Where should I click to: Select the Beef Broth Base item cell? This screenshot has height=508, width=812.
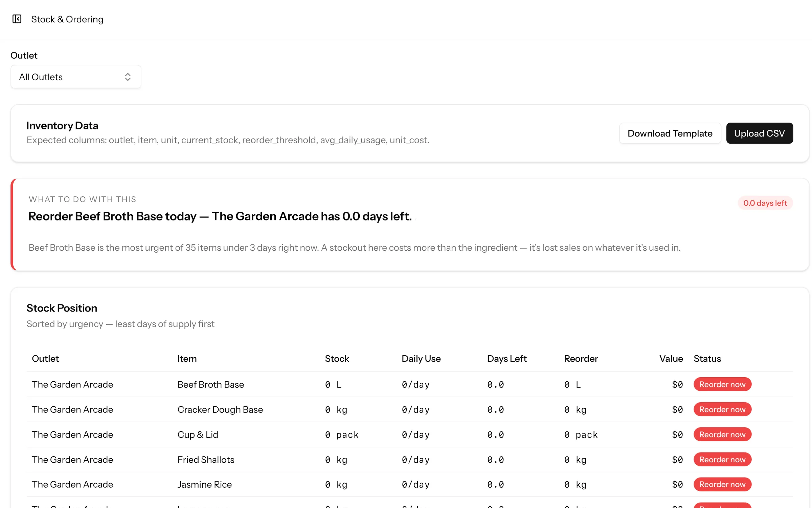[210, 384]
